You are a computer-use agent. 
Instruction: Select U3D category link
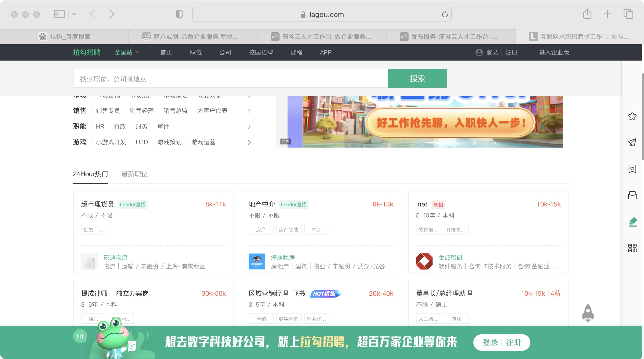142,142
